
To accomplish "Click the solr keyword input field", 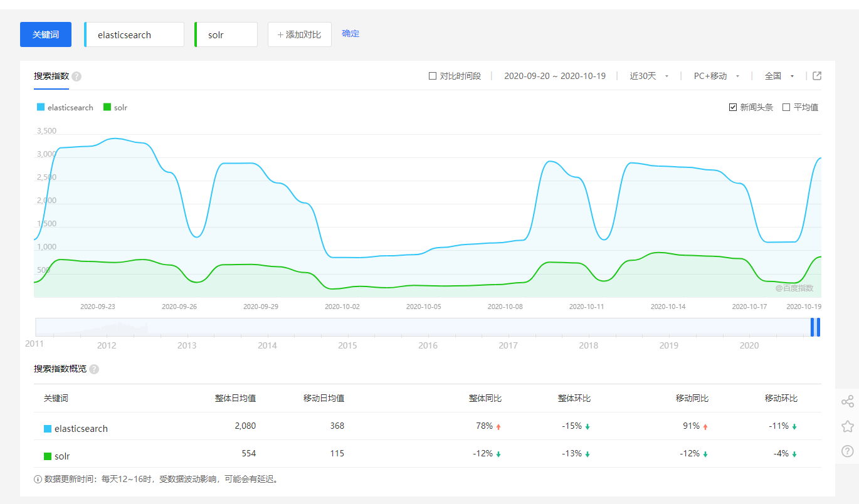I will coord(226,34).
